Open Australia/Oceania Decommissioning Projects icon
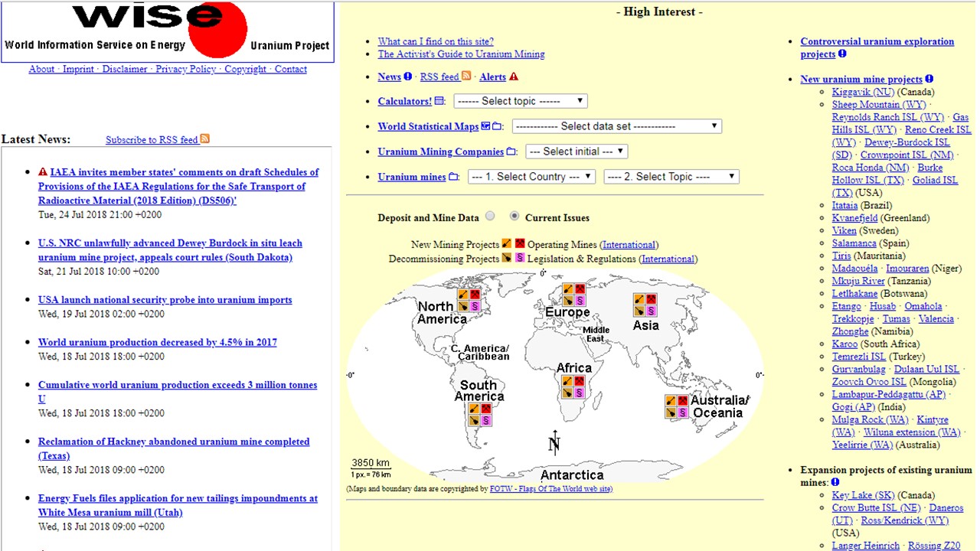Image resolution: width=980 pixels, height=551 pixels. point(671,412)
